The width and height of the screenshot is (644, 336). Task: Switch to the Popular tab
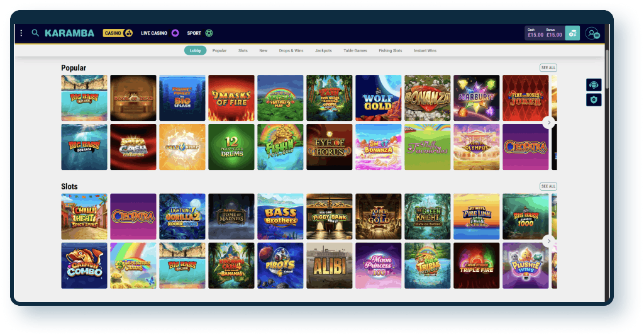[x=219, y=50]
